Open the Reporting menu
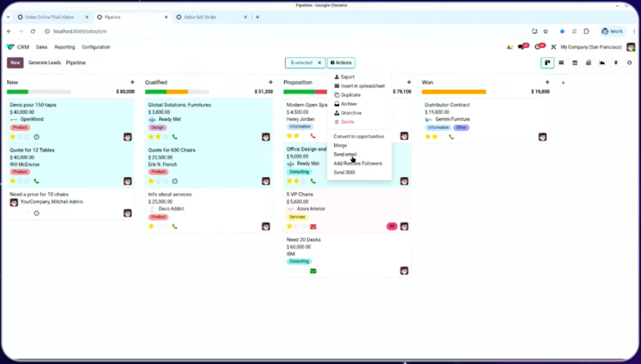Image resolution: width=641 pixels, height=364 pixels. tap(65, 47)
